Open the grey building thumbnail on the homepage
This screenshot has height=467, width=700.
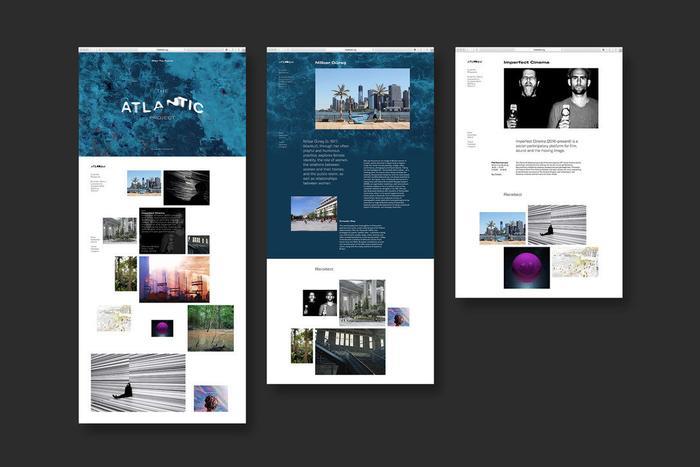[120, 230]
